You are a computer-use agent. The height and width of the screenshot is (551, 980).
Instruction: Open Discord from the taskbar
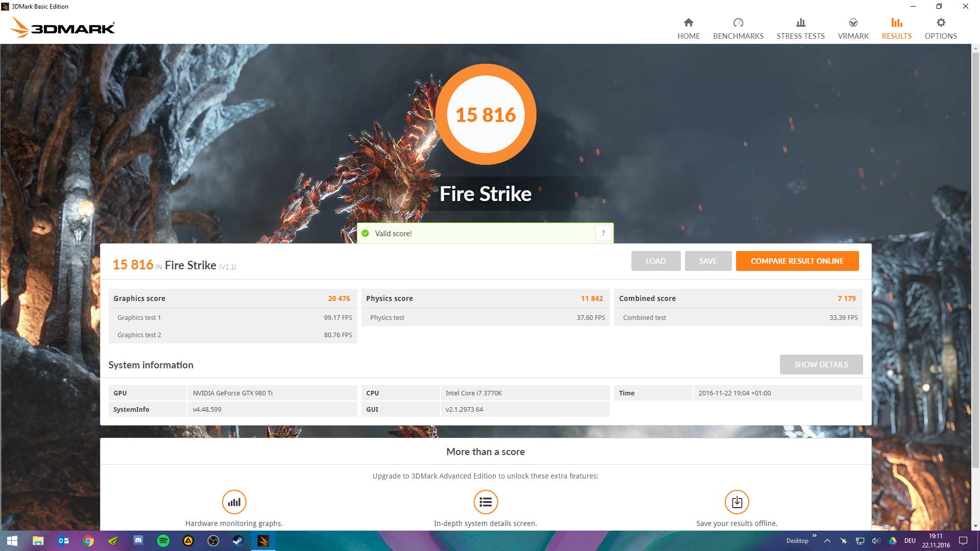pyautogui.click(x=138, y=541)
